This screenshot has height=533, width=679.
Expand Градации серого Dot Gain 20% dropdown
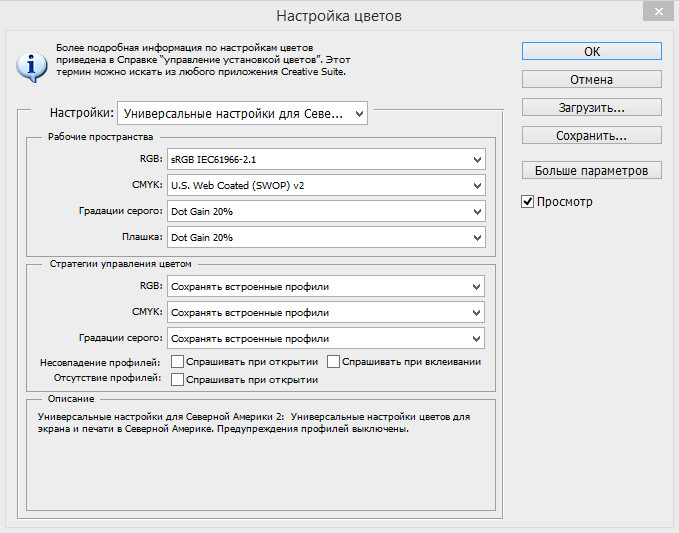(325, 211)
